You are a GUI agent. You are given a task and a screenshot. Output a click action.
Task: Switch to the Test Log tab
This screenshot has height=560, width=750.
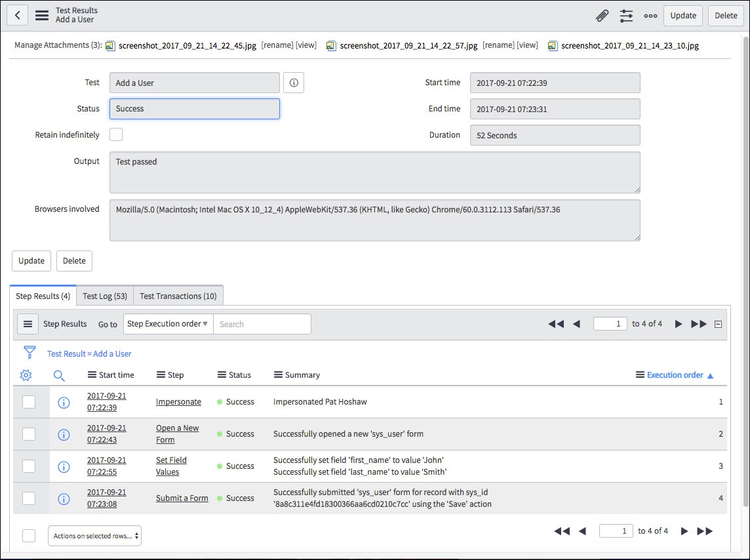[104, 295]
